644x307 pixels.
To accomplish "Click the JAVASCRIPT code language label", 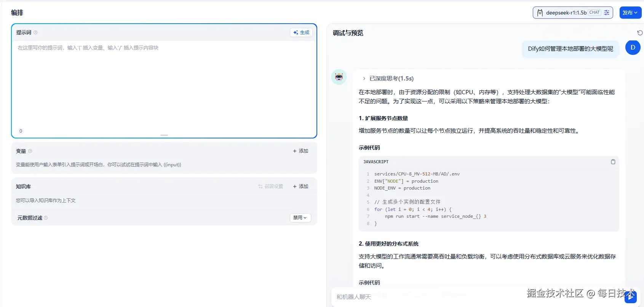I will 376,162.
